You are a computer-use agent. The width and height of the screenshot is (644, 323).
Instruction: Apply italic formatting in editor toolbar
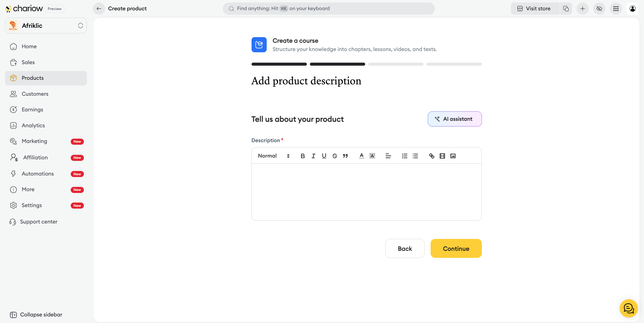[x=313, y=156]
